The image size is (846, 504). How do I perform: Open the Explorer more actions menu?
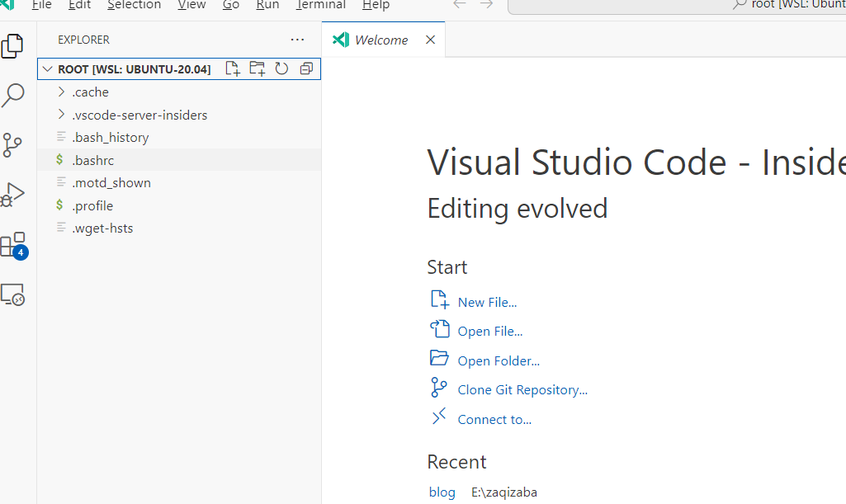(297, 40)
